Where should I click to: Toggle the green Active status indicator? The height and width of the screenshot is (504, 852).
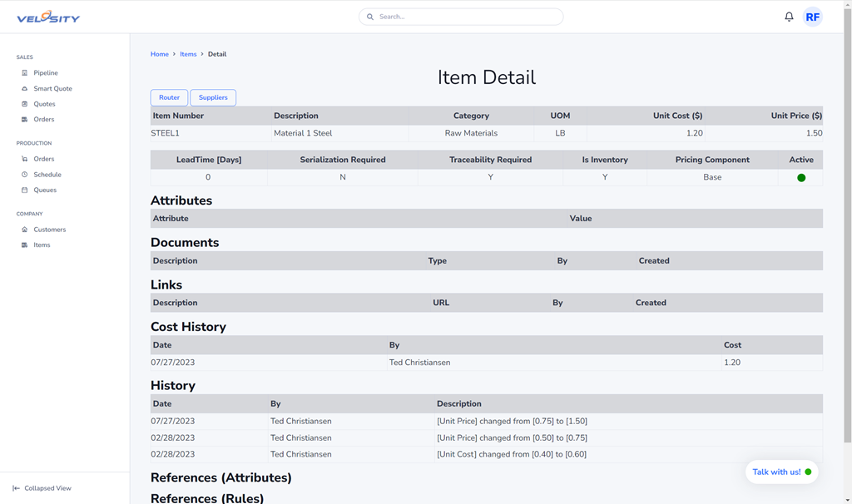pos(801,178)
